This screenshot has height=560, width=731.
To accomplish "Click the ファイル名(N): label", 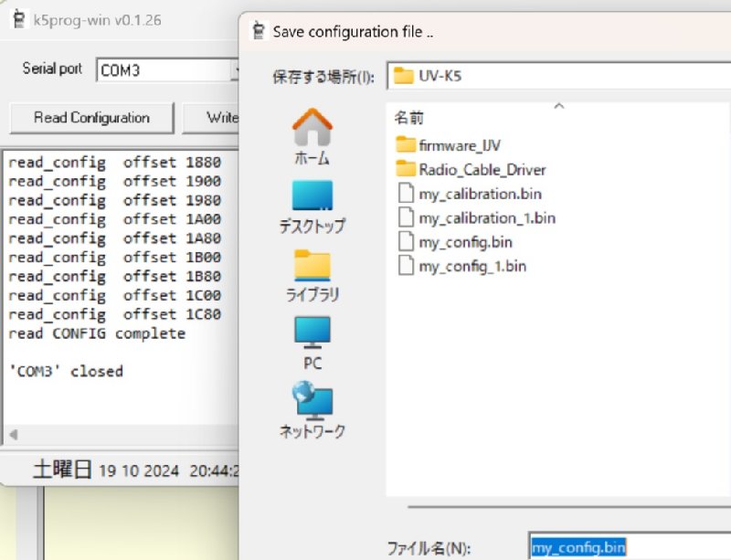I will coord(429,548).
